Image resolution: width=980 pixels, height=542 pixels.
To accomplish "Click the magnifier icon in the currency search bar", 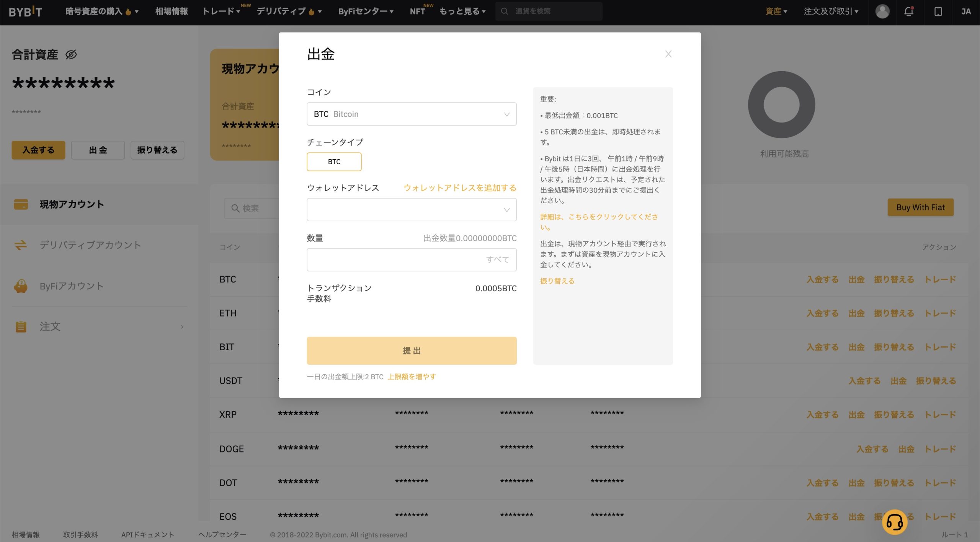I will pyautogui.click(x=504, y=11).
